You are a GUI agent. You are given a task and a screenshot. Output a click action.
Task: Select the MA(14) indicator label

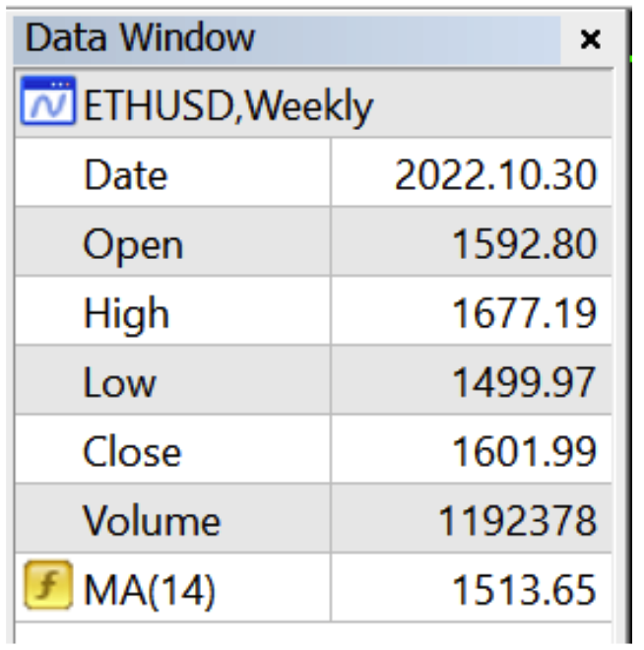[150, 590]
